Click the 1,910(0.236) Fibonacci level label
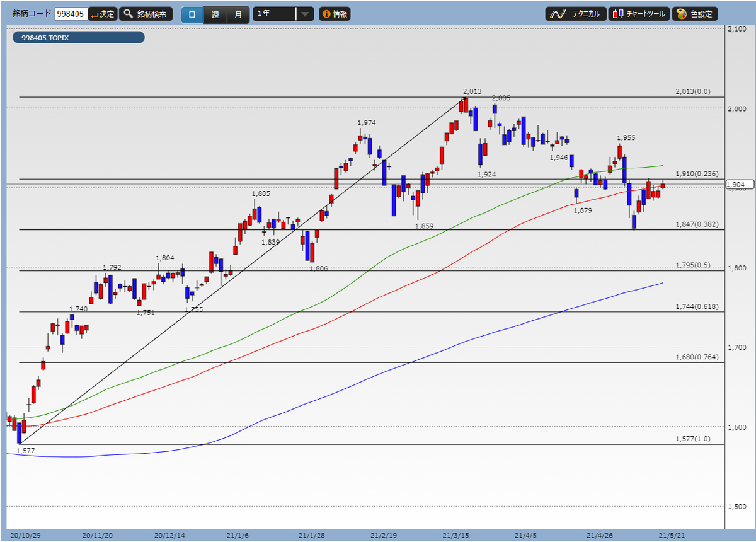Screen dimensions: 756x542 click(697, 173)
